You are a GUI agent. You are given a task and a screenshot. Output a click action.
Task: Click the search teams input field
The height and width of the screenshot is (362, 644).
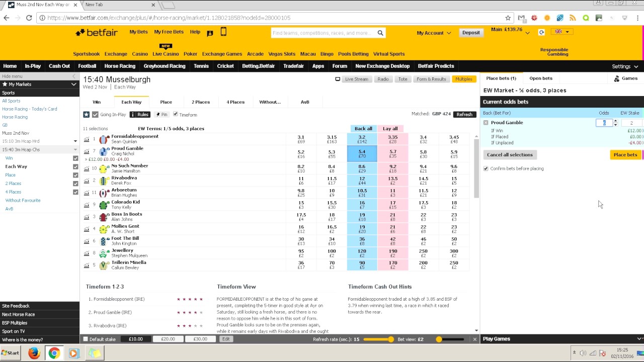point(325,33)
